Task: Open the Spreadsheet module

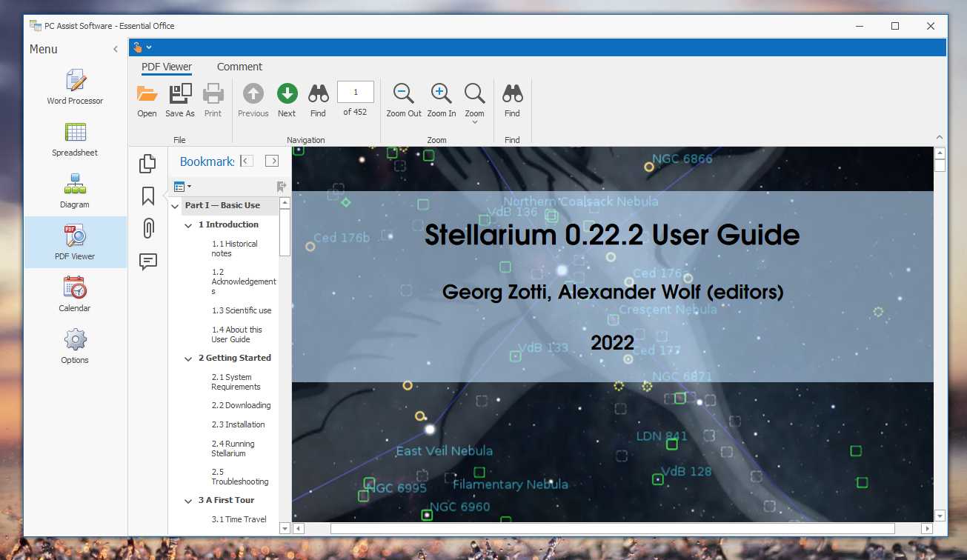Action: point(75,138)
